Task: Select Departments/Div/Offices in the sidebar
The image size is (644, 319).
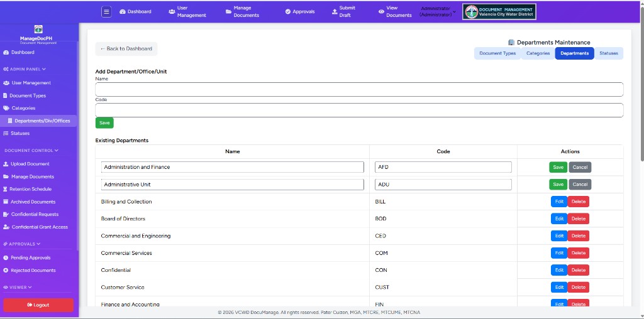Action: point(39,121)
